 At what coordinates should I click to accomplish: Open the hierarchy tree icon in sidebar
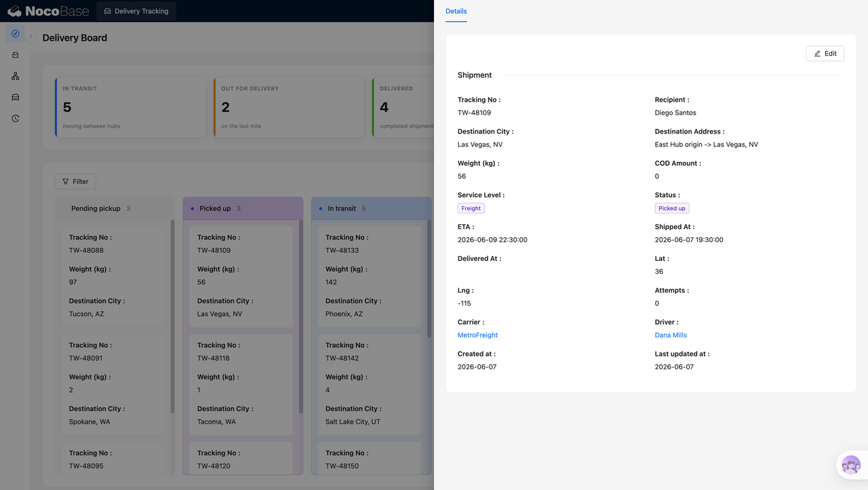[15, 76]
